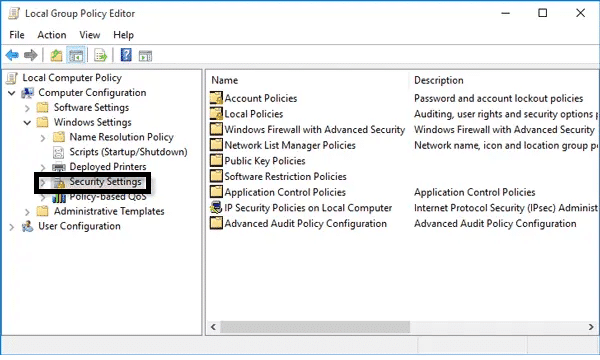Expand the Deployed Printers node
Image resolution: width=600 pixels, height=360 pixels.
click(x=43, y=168)
